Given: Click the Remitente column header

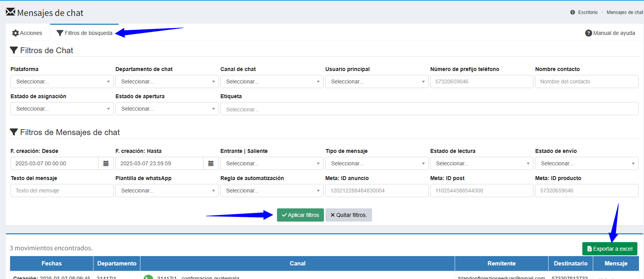Looking at the screenshot, I should point(502,263).
